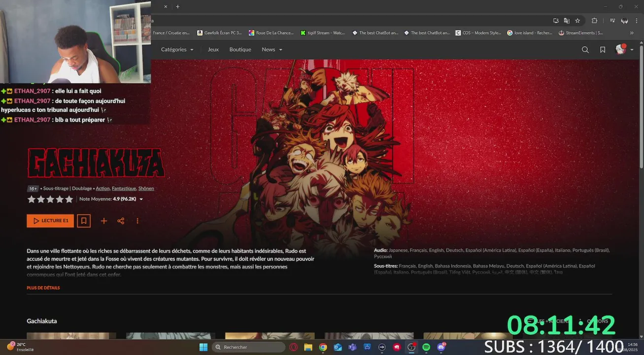Open Microsoft Teams from the taskbar
This screenshot has height=355, width=644.
[352, 347]
